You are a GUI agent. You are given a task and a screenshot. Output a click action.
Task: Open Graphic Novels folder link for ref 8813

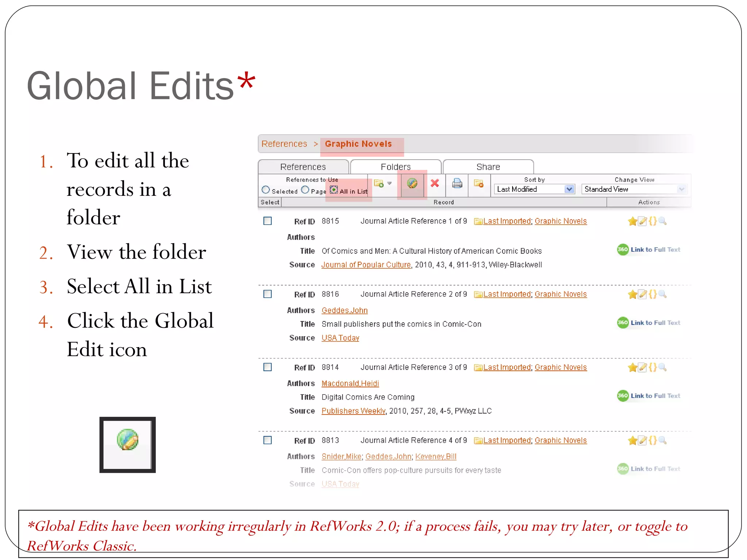pyautogui.click(x=561, y=440)
